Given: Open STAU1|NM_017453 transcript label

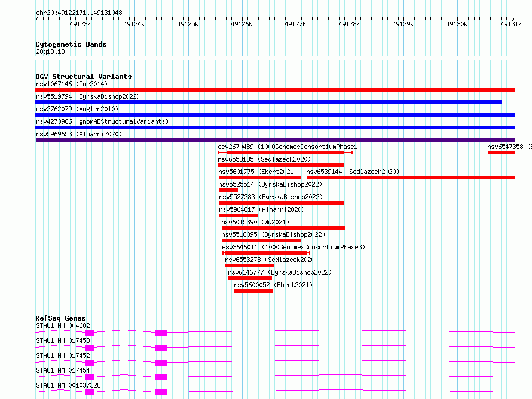Looking at the screenshot, I should pyautogui.click(x=63, y=340).
